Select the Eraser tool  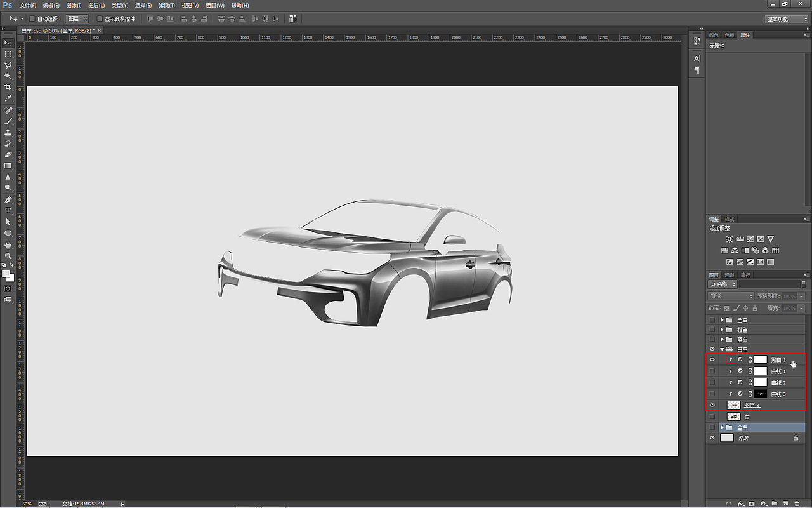8,154
